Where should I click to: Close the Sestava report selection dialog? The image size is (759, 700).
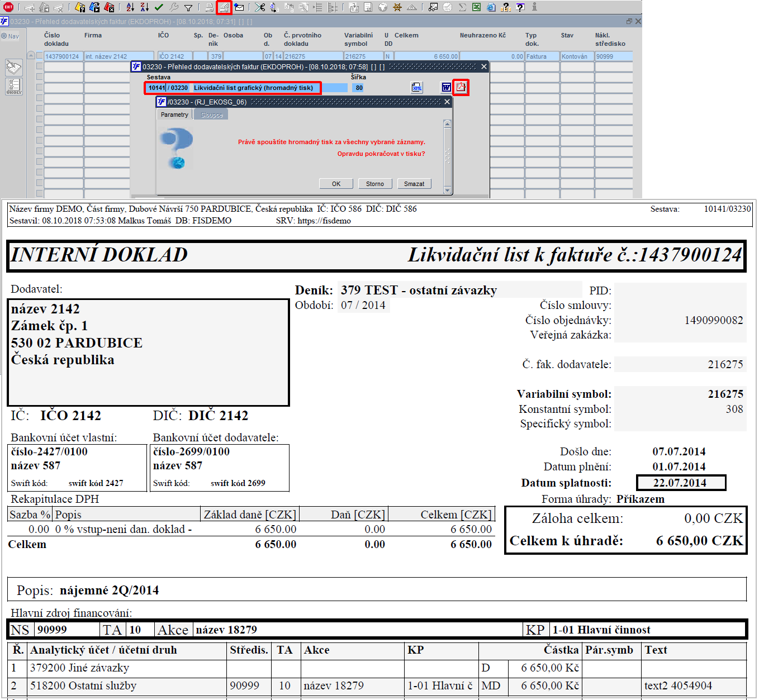pyautogui.click(x=484, y=66)
